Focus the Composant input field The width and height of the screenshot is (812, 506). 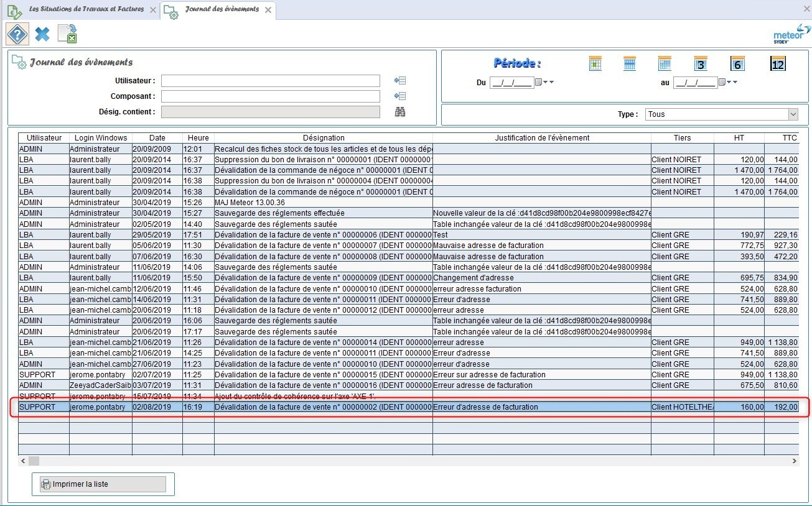(x=270, y=96)
